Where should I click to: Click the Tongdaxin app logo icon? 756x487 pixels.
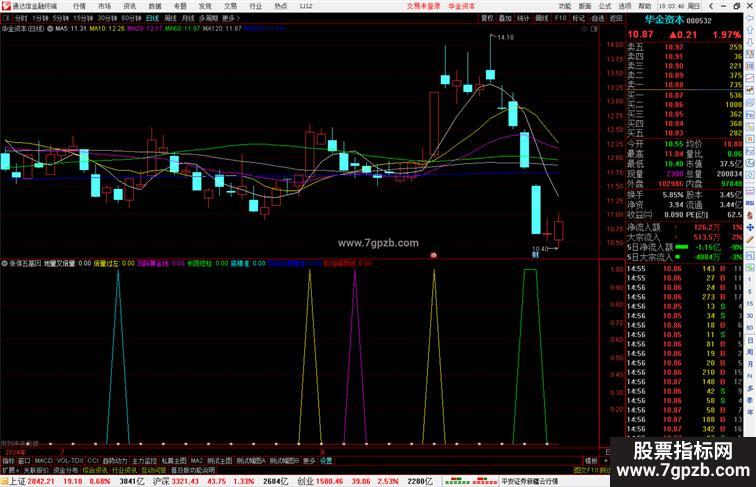(6, 6)
